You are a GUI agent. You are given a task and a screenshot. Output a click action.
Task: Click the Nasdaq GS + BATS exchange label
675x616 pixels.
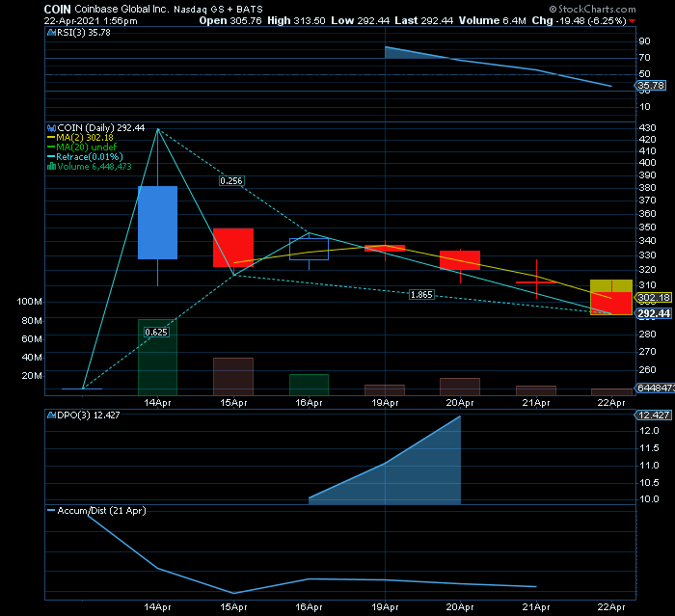[x=218, y=9]
